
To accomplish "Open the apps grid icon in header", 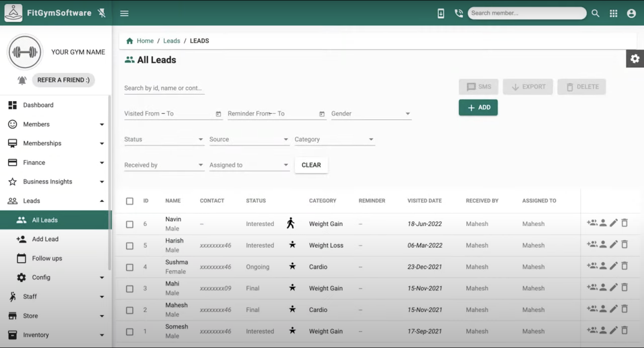I will click(x=613, y=13).
